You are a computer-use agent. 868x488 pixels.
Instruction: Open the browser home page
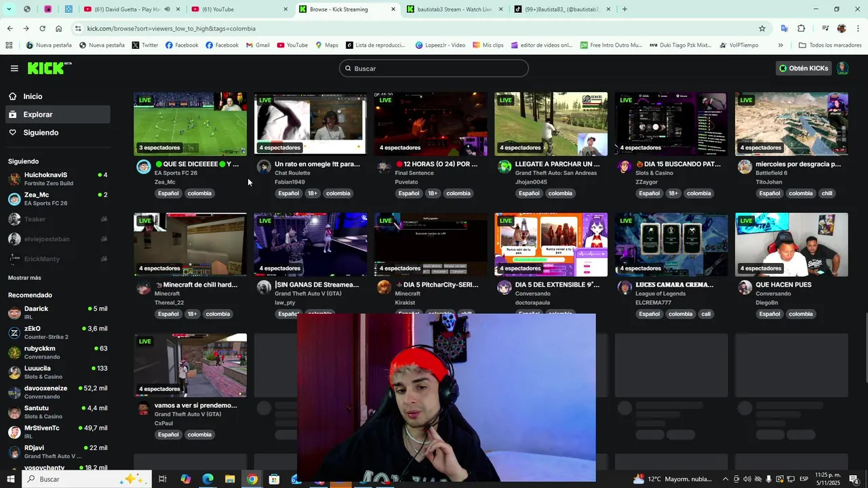tap(58, 28)
